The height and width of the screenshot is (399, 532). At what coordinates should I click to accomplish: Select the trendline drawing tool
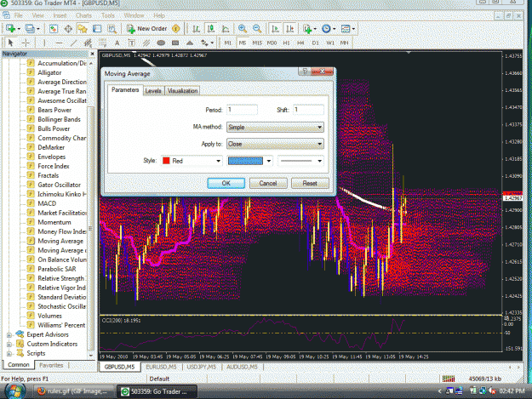coord(73,43)
